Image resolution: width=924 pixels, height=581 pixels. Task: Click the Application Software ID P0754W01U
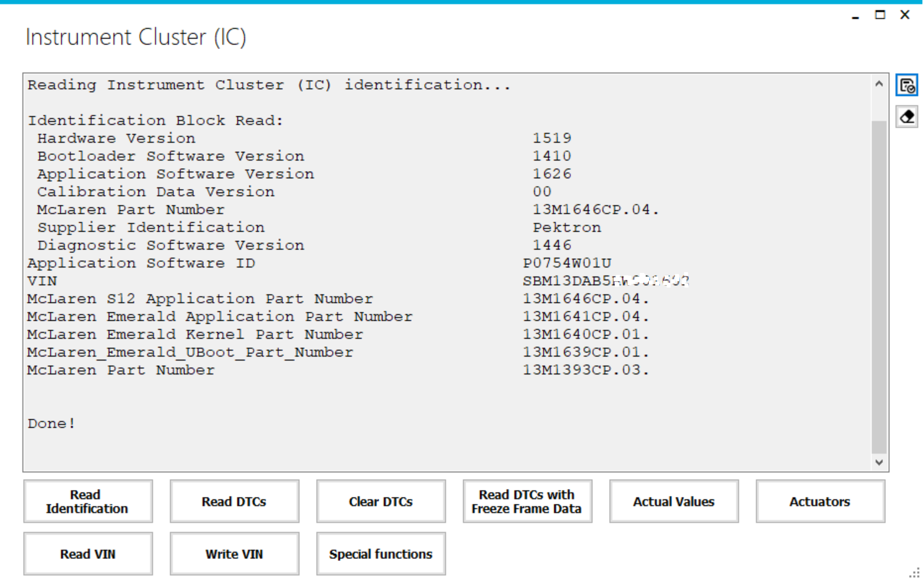coord(567,263)
